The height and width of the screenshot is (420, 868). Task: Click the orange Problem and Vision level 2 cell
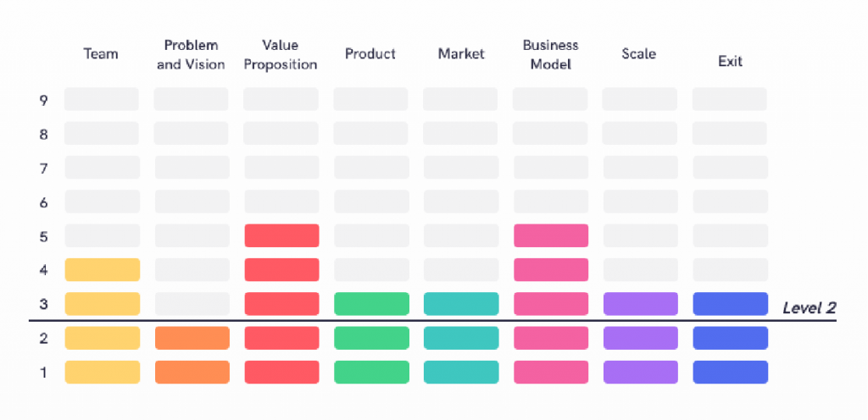tap(192, 338)
